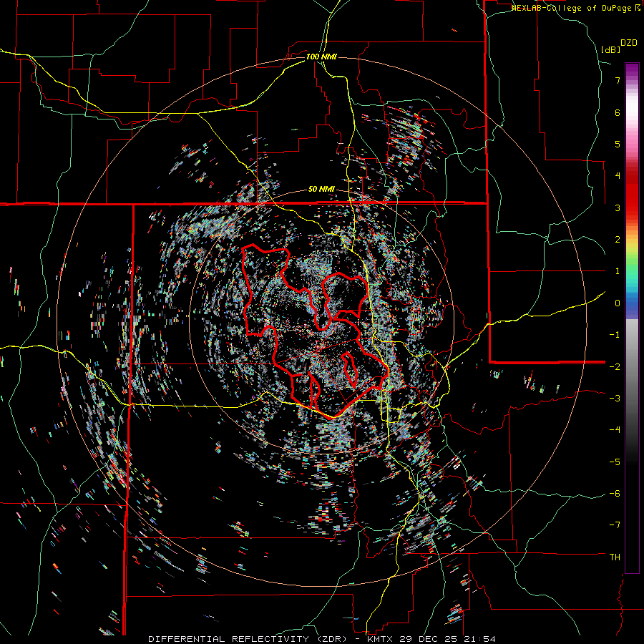The image size is (644, 644).
Task: Click the legend value -1
Action: point(615,335)
